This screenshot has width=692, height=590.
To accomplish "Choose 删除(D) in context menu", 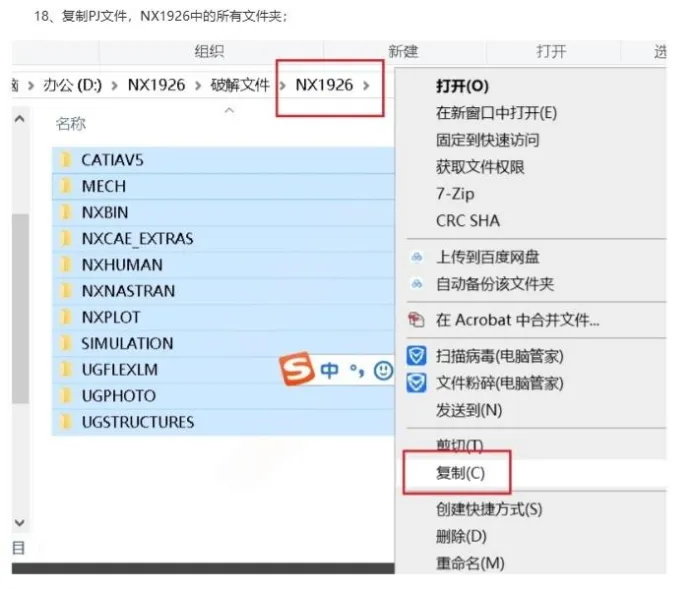I will (461, 536).
